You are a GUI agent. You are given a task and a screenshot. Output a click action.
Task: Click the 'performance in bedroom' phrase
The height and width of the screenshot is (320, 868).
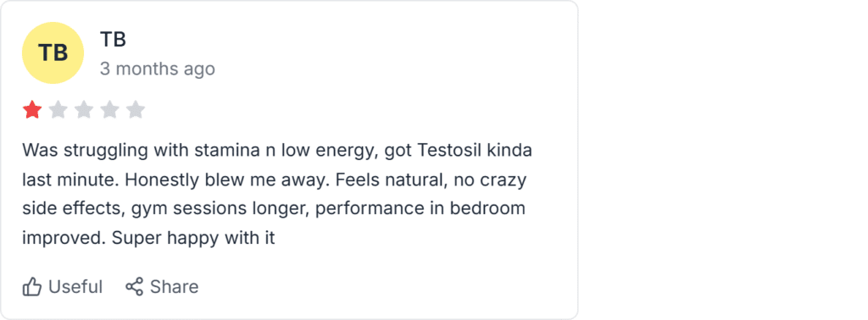(x=420, y=209)
